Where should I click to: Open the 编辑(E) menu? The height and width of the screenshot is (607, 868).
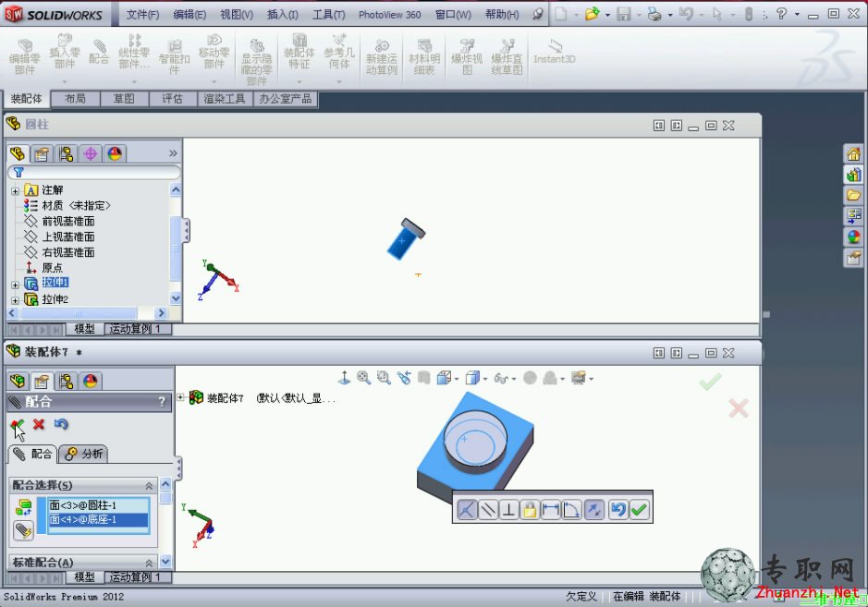click(x=189, y=15)
